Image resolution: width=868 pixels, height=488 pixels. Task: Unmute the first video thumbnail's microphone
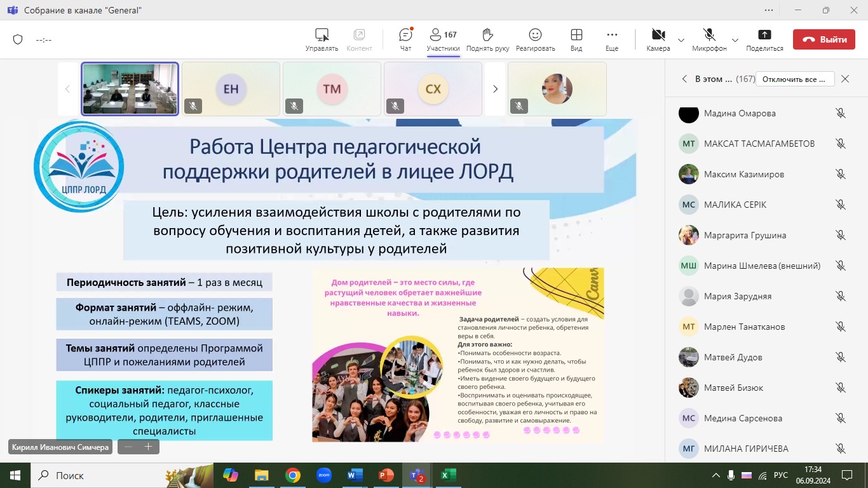point(193,106)
